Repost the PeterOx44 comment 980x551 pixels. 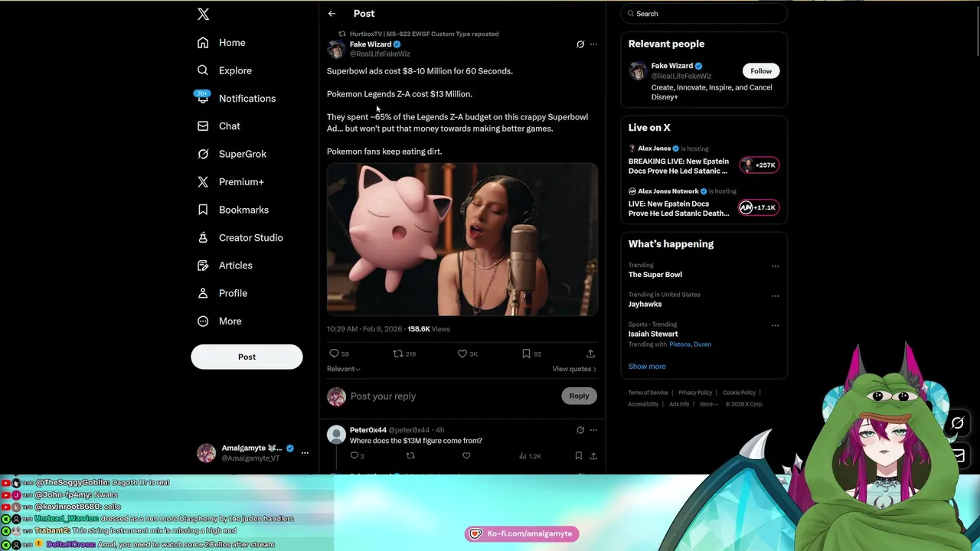(x=410, y=456)
